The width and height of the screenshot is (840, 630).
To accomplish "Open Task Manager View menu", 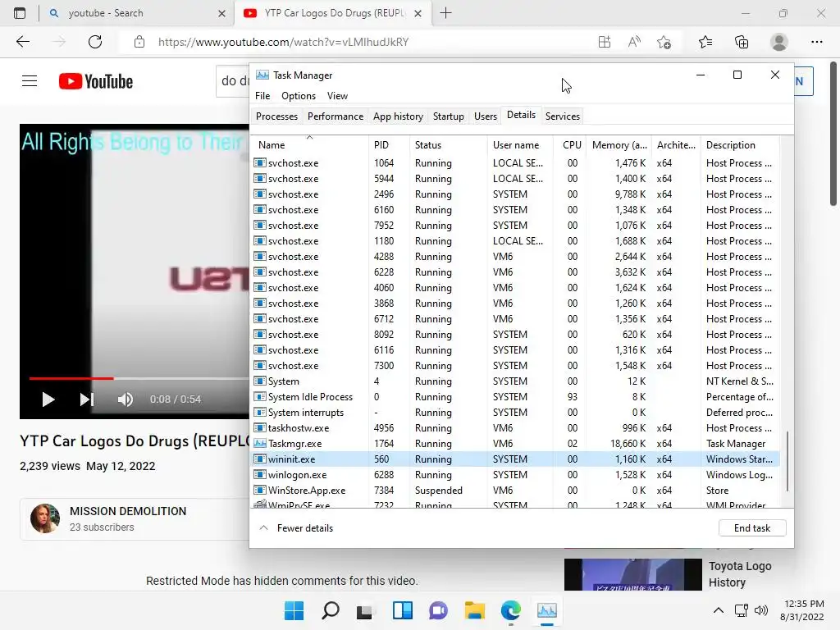I will 337,96.
